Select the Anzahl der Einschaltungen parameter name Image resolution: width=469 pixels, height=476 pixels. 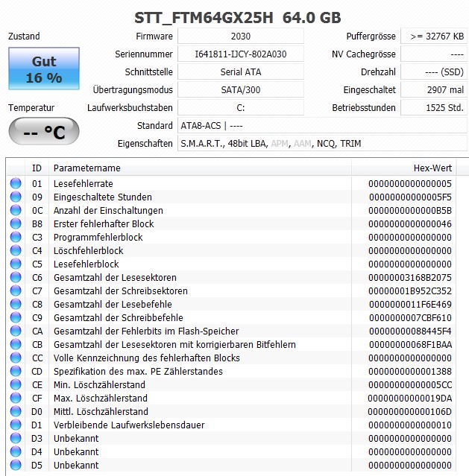pyautogui.click(x=108, y=210)
